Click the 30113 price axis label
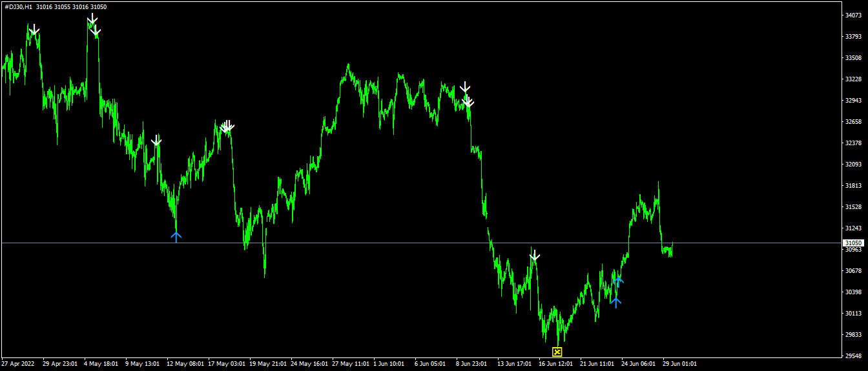Viewport: 868px width, 371px height. pos(853,313)
